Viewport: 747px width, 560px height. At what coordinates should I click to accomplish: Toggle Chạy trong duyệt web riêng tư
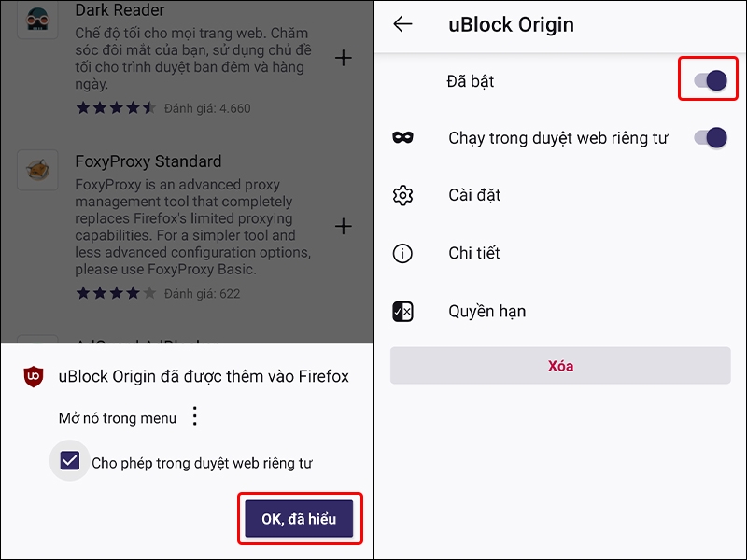[712, 137]
